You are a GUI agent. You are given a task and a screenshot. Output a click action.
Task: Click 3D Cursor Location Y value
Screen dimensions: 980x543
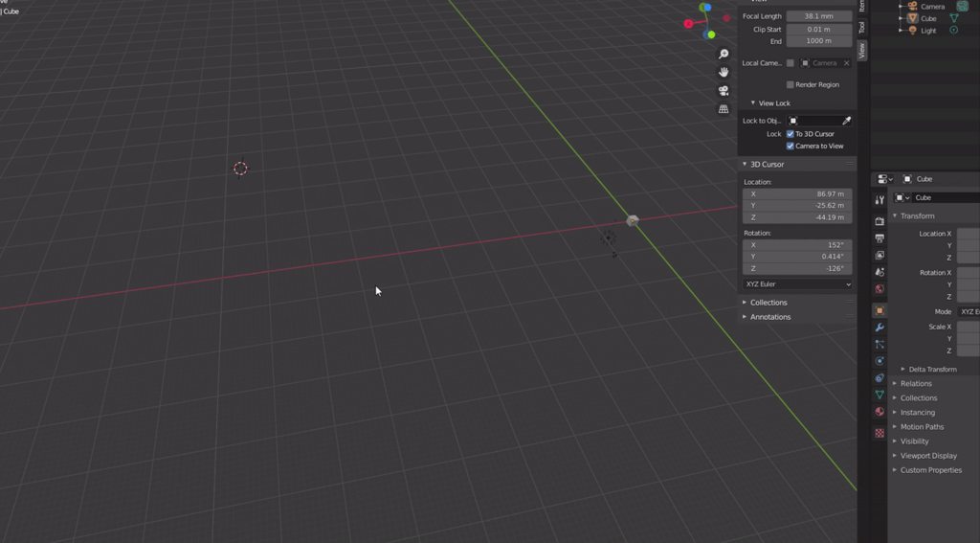click(x=797, y=205)
